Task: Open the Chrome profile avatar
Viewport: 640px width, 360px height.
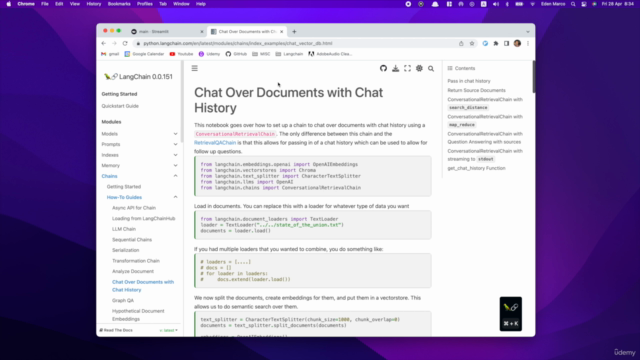Action: click(517, 43)
